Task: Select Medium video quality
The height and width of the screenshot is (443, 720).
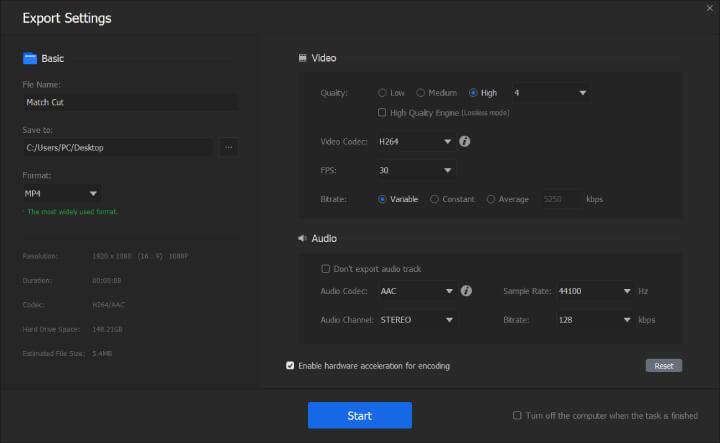Action: [421, 93]
